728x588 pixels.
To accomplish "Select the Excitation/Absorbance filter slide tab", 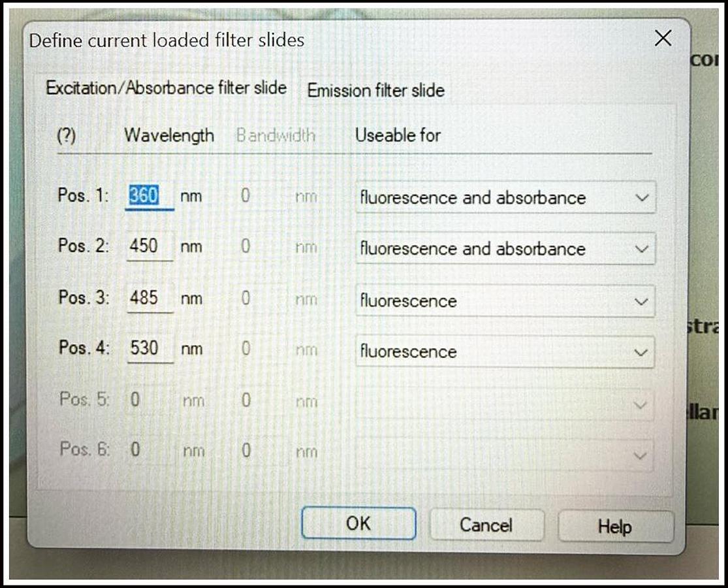I will click(x=166, y=88).
